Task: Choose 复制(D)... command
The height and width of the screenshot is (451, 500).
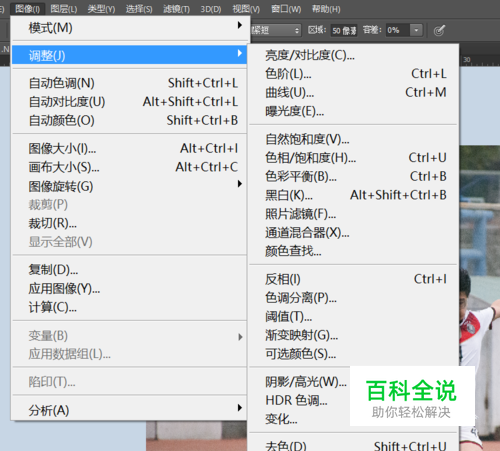Action: coord(129,269)
